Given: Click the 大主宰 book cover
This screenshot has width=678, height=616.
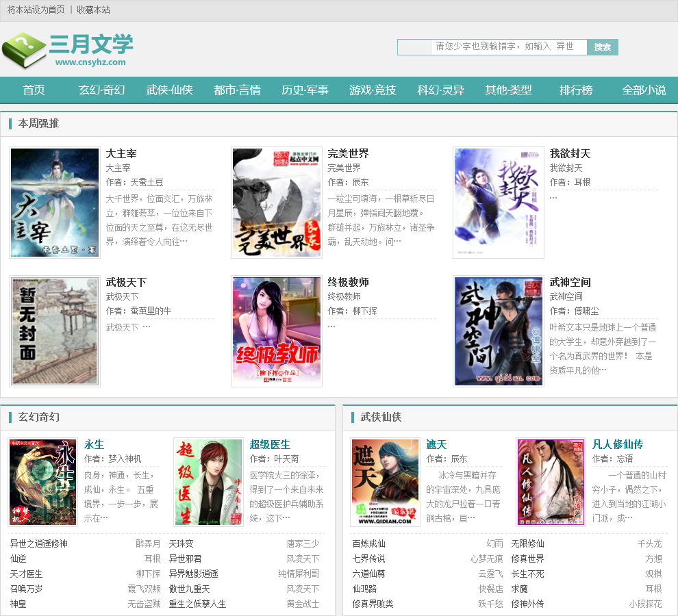Looking at the screenshot, I should (55, 203).
